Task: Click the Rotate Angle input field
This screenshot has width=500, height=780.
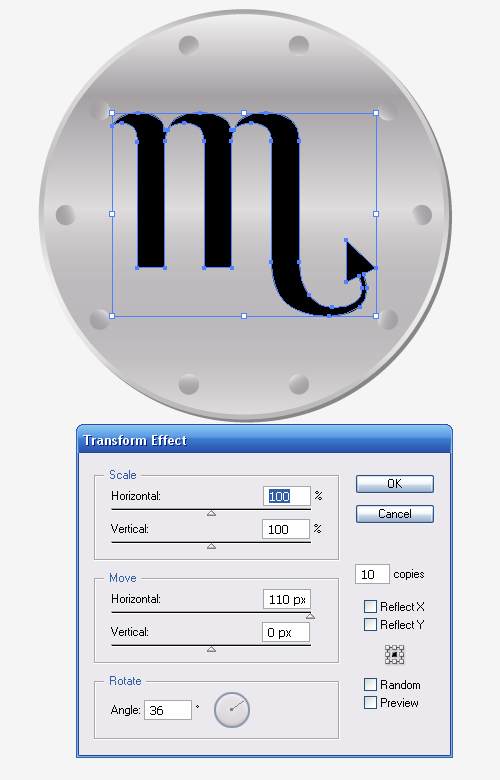Action: (x=168, y=710)
